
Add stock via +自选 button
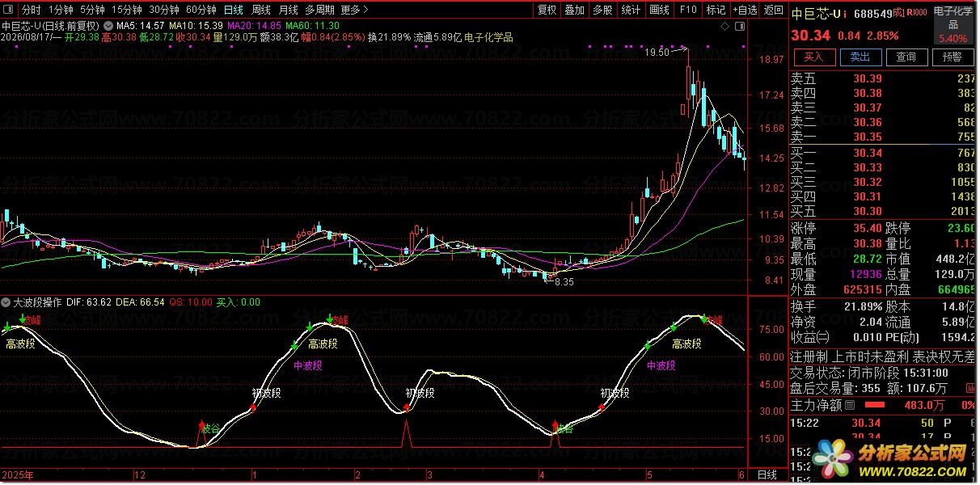[745, 11]
